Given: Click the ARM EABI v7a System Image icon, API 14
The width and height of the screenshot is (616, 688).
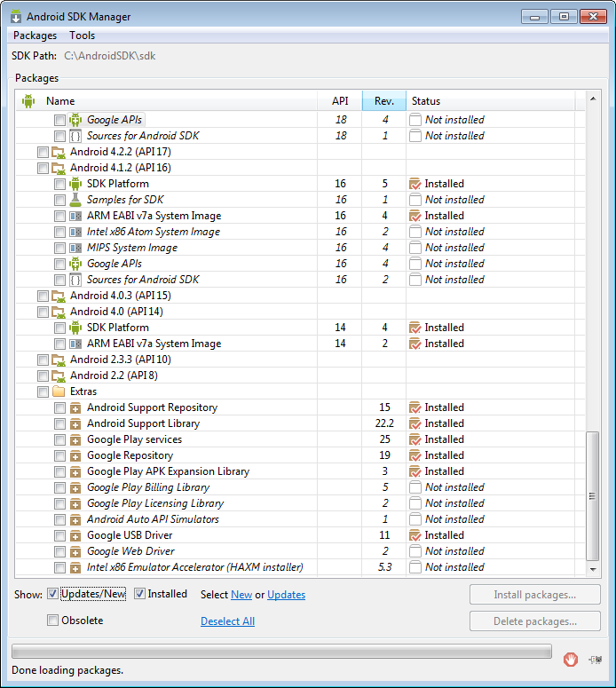Looking at the screenshot, I should pos(75,344).
